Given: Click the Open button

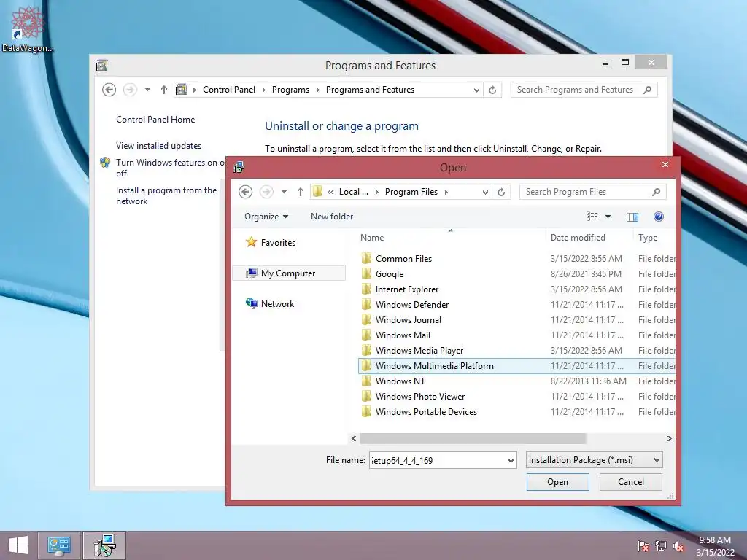Looking at the screenshot, I should tap(557, 482).
